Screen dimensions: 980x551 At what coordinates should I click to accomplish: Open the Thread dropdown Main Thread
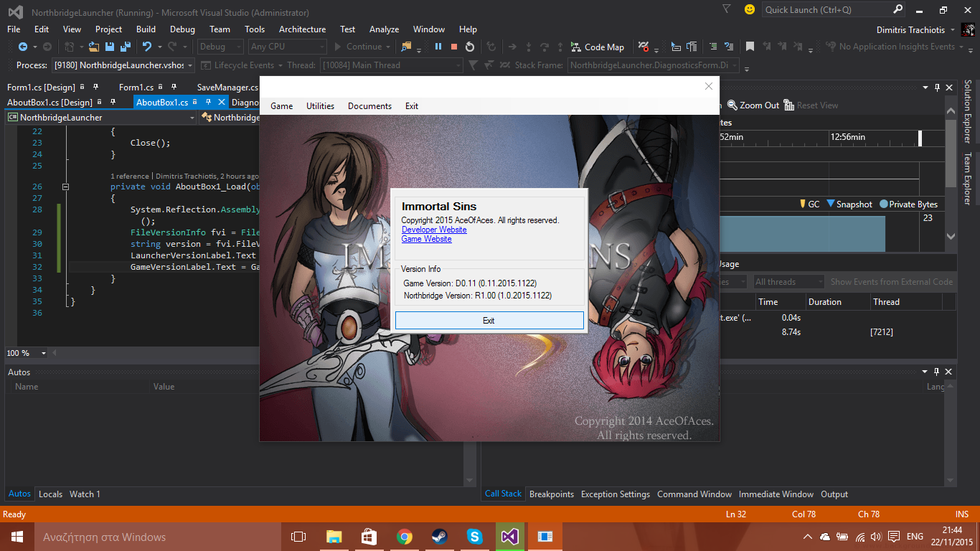click(391, 65)
